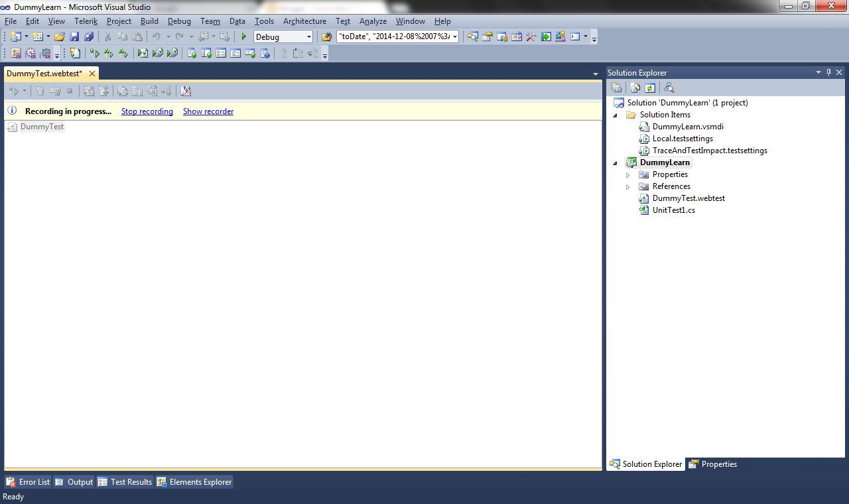Viewport: 849px width, 504px height.
Task: Open the Analyze menu
Action: 373,21
